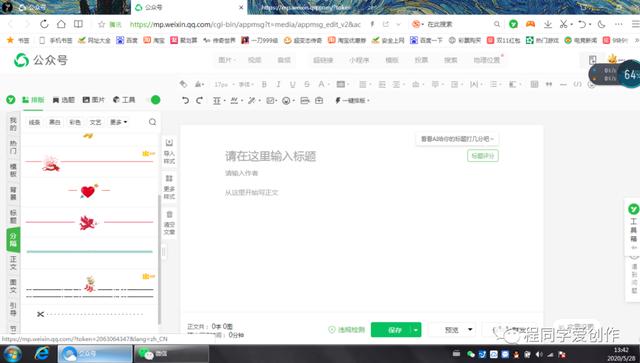Image resolution: width=640 pixels, height=363 pixels.
Task: Expand the 更多 filter dropdown
Action: click(119, 122)
